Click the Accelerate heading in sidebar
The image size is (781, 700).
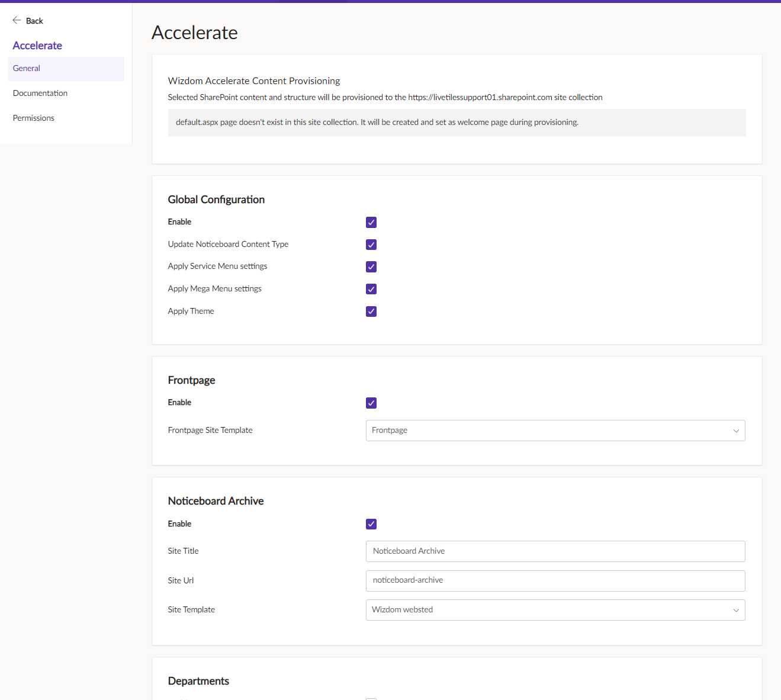[x=37, y=45]
